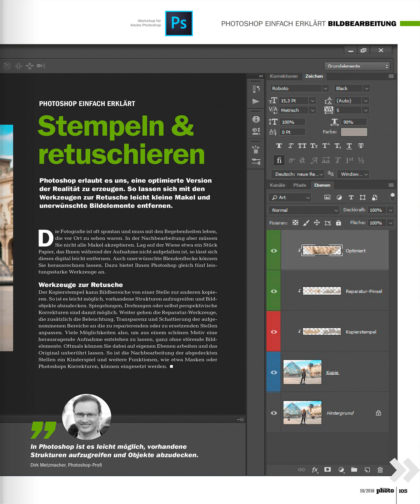The width and height of the screenshot is (420, 504).
Task: Toggle ordinals 1st OpenType option
Action: click(349, 160)
